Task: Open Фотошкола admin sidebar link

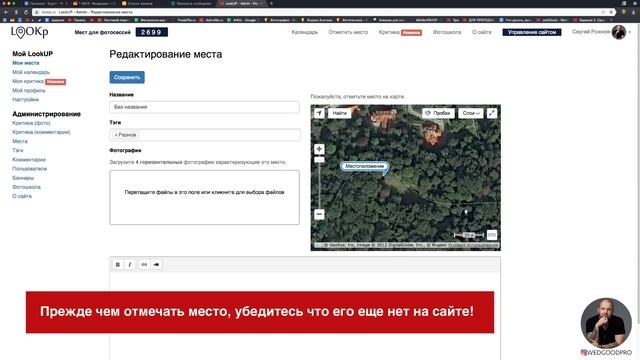Action: click(x=27, y=187)
